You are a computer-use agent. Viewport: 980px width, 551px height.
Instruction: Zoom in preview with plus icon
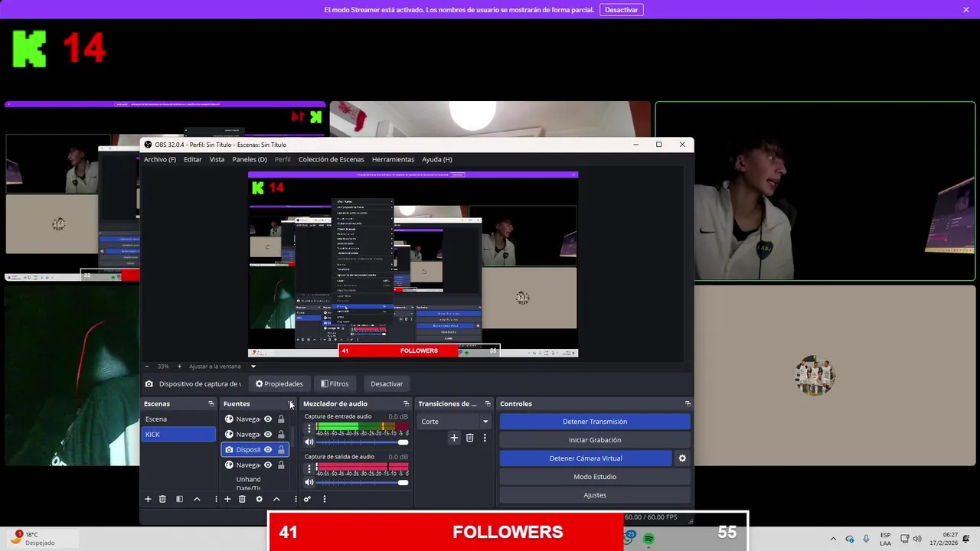click(x=179, y=367)
